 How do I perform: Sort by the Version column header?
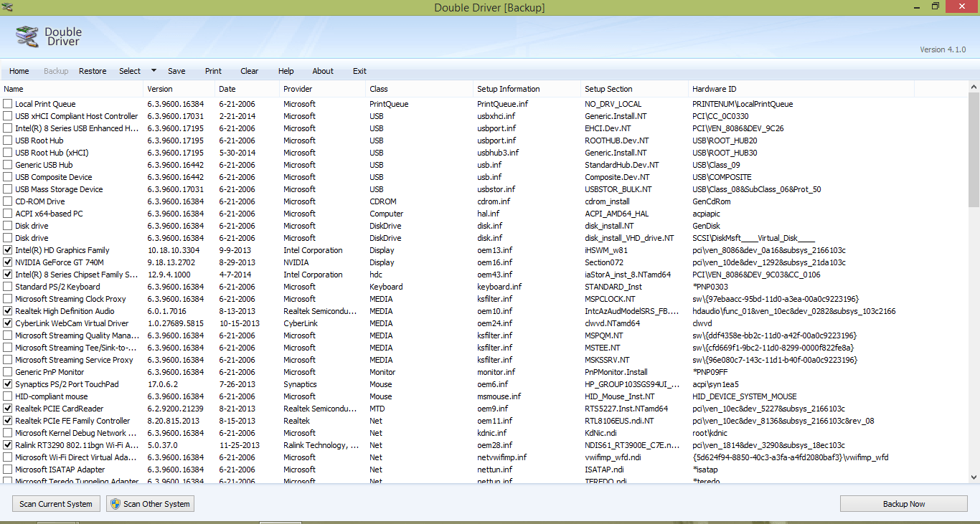click(179, 89)
